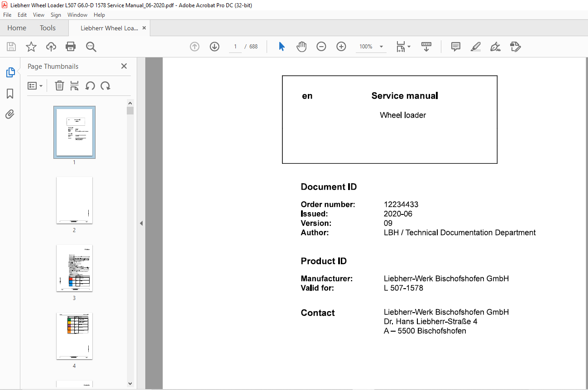Screen dimensions: 588x390
Task: Go to next page arrow
Action: pyautogui.click(x=215, y=47)
